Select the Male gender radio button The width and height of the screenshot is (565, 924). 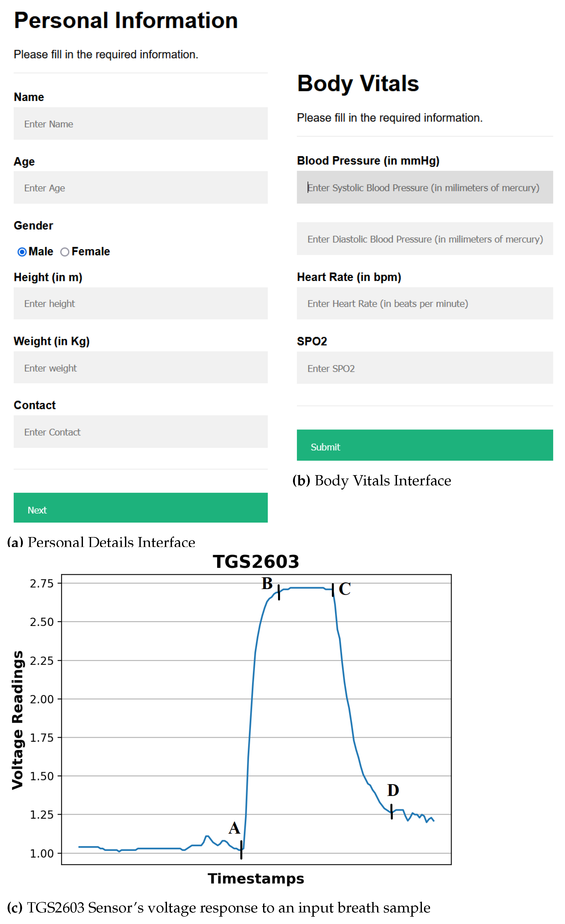22,252
